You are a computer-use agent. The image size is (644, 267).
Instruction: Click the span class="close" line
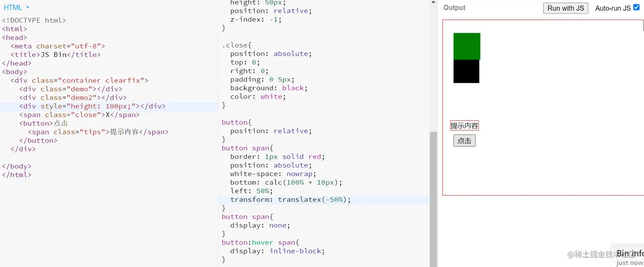79,115
